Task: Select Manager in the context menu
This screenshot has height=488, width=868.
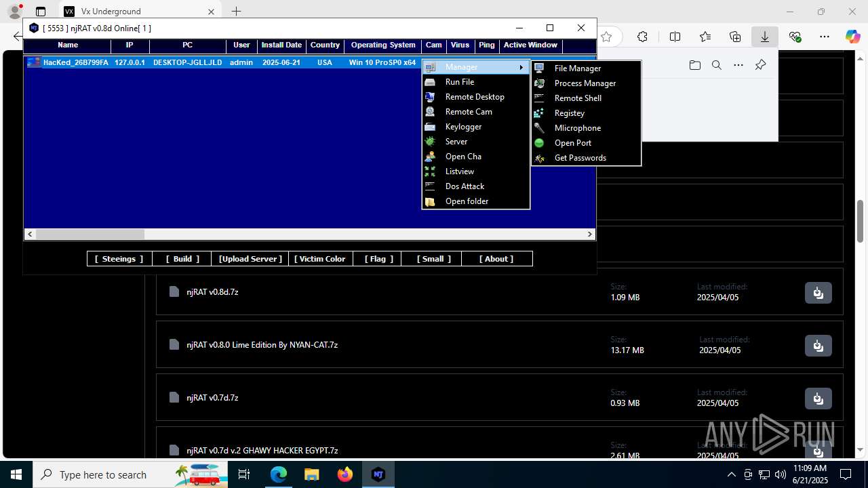Action: coord(475,67)
